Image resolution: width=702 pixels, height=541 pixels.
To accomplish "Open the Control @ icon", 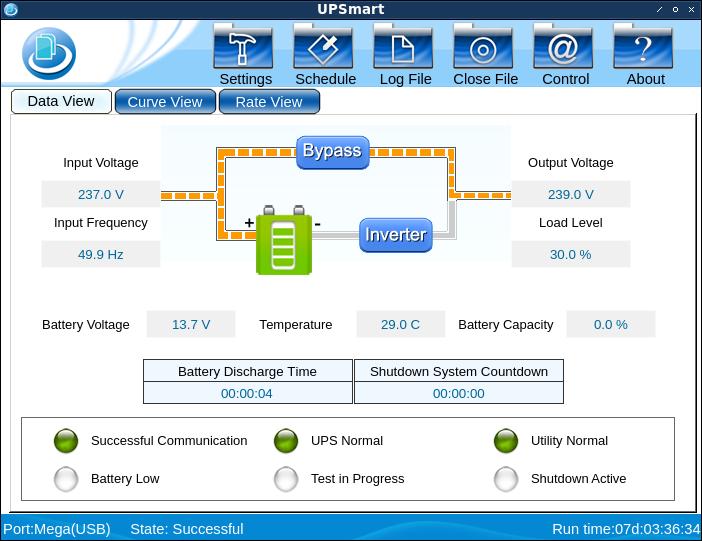I will tap(564, 47).
